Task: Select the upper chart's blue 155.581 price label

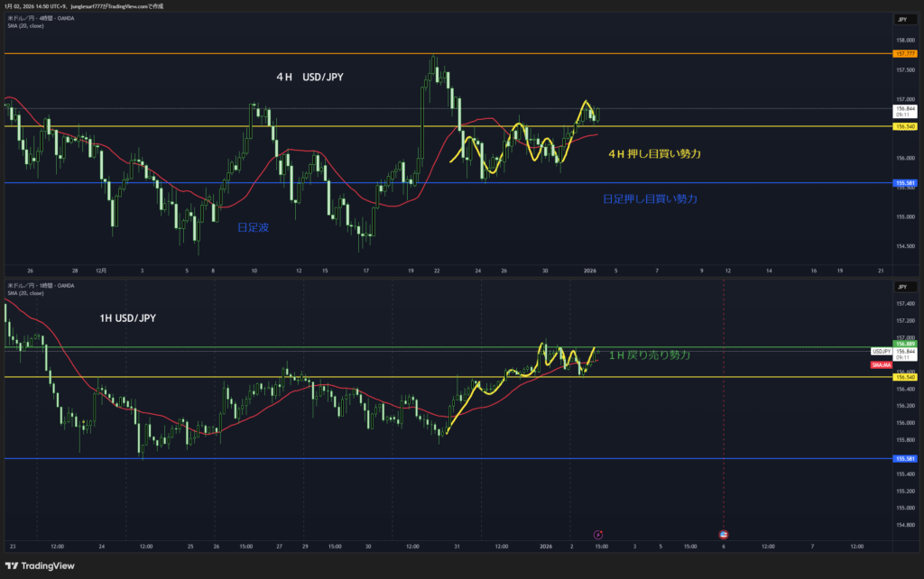Action: 905,183
